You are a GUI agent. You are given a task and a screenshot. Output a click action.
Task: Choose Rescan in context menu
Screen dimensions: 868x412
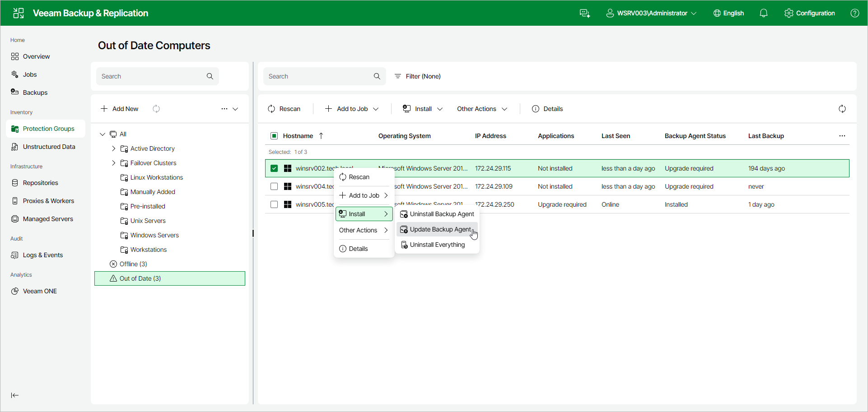[x=364, y=177]
